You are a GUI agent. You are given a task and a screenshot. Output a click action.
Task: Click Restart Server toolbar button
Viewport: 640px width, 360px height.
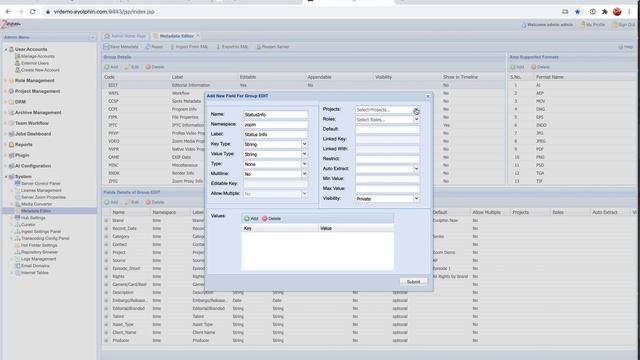tap(273, 47)
